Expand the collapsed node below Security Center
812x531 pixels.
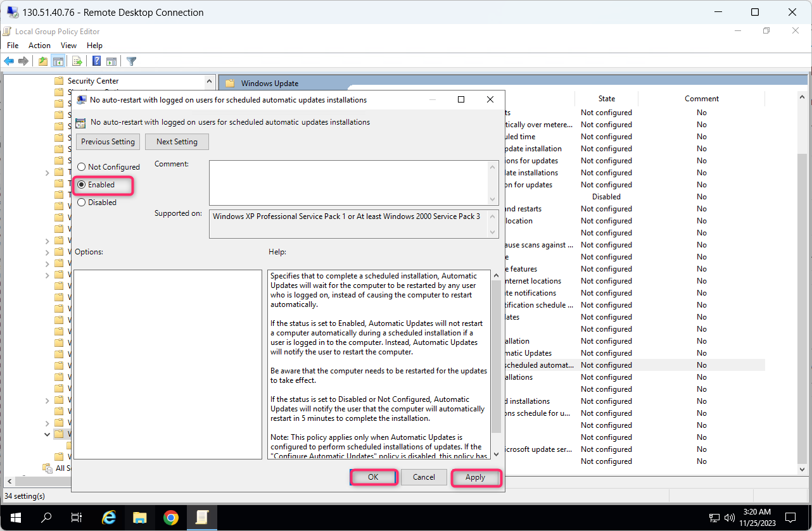(x=48, y=172)
